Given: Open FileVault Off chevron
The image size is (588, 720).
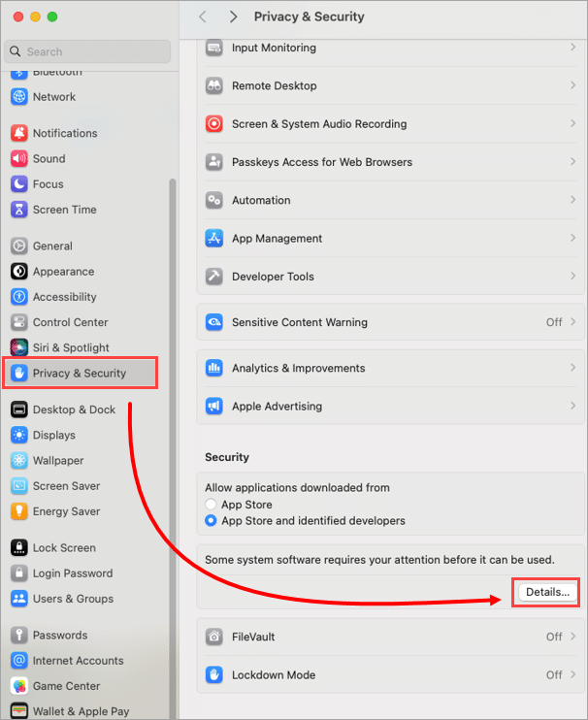Looking at the screenshot, I should point(572,637).
